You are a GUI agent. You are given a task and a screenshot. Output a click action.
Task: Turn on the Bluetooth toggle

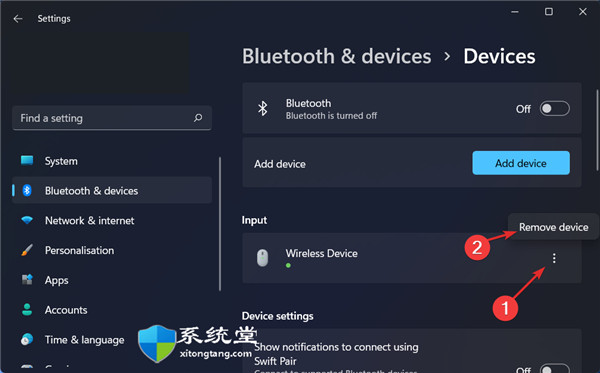point(554,109)
